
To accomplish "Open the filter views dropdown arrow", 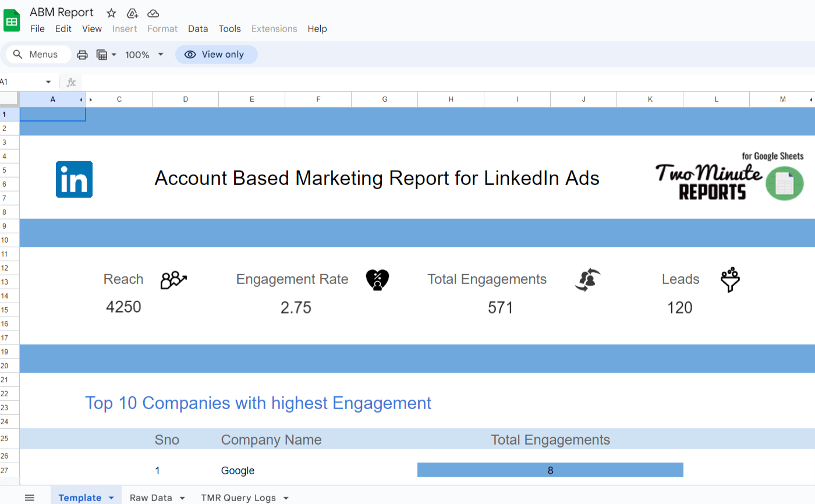I will click(114, 55).
